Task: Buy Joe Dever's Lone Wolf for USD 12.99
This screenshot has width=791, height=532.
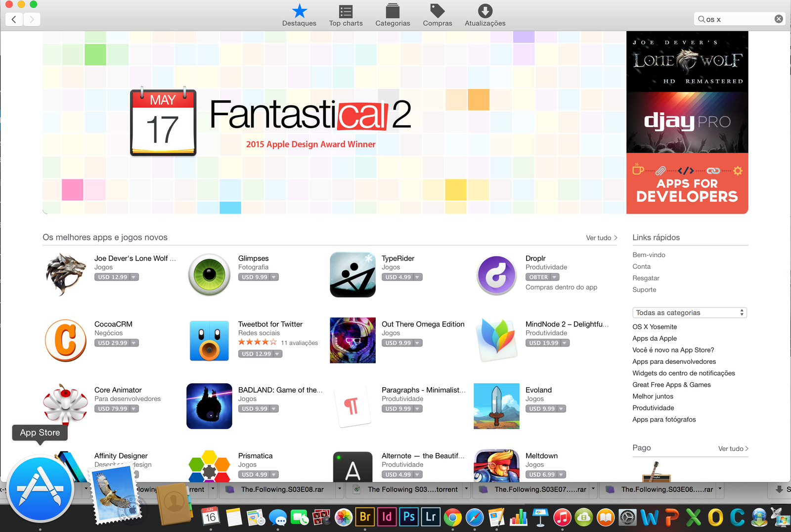Action: click(x=112, y=277)
